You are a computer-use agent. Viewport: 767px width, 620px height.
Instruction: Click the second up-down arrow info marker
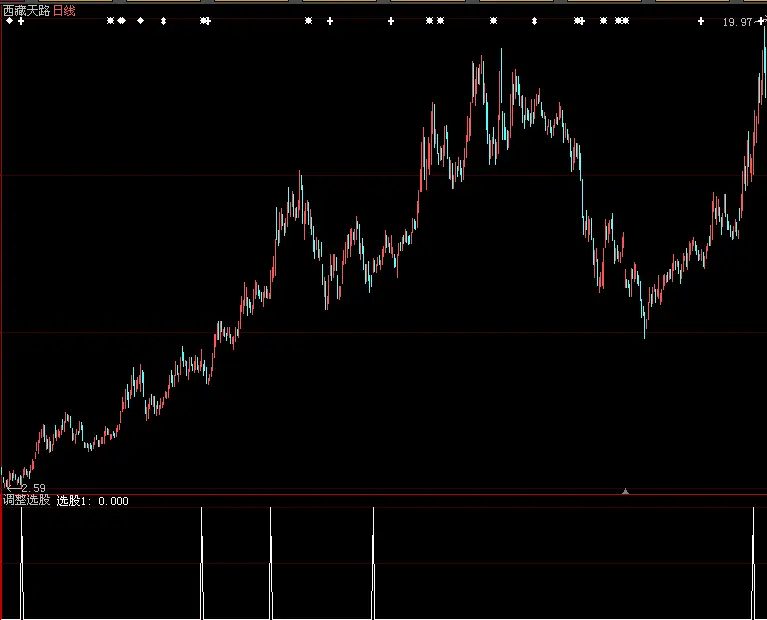(x=534, y=21)
